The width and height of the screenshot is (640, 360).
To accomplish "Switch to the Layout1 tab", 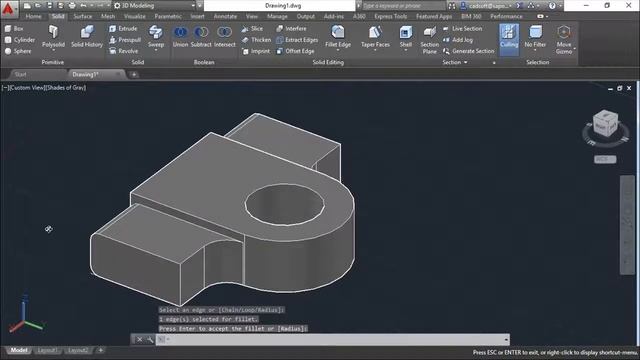I will (x=47, y=350).
